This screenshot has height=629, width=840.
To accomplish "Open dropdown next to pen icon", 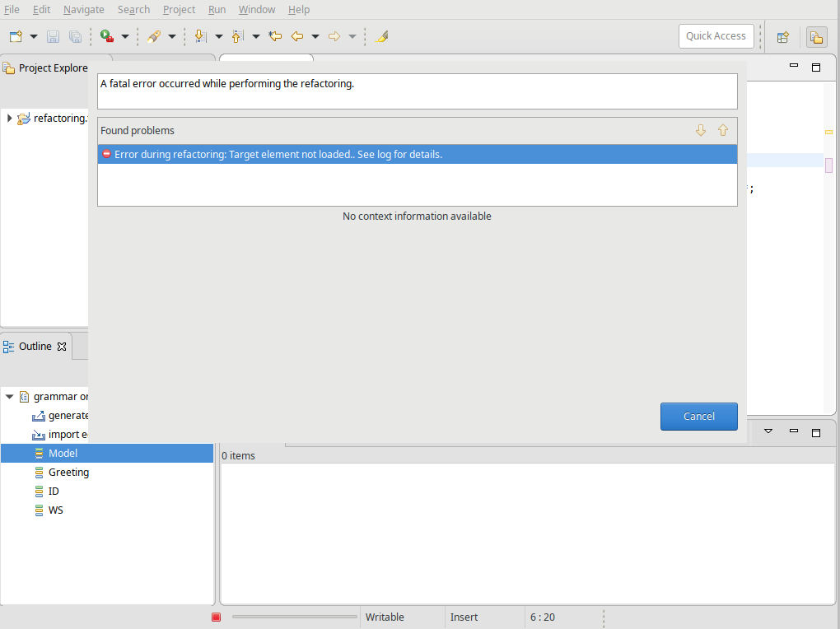I will coord(172,36).
